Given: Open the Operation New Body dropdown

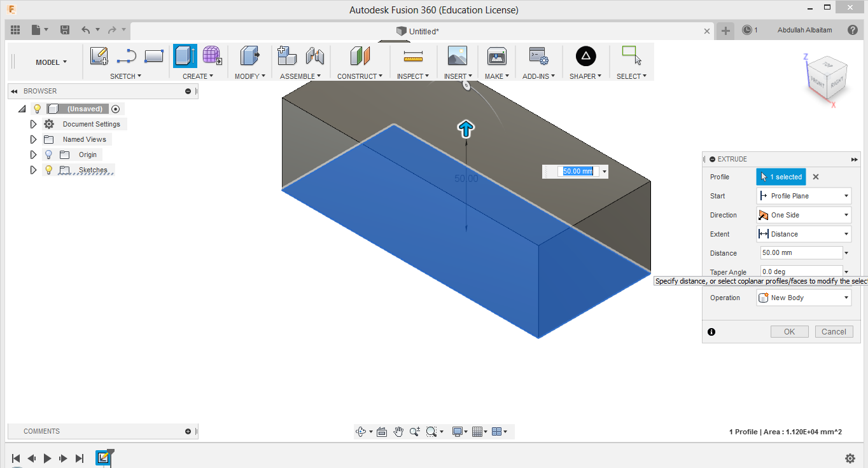Looking at the screenshot, I should (804, 298).
